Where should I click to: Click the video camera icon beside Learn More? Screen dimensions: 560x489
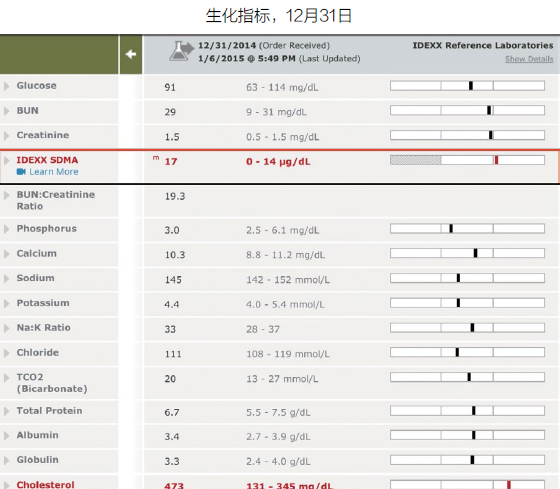pyautogui.click(x=21, y=172)
